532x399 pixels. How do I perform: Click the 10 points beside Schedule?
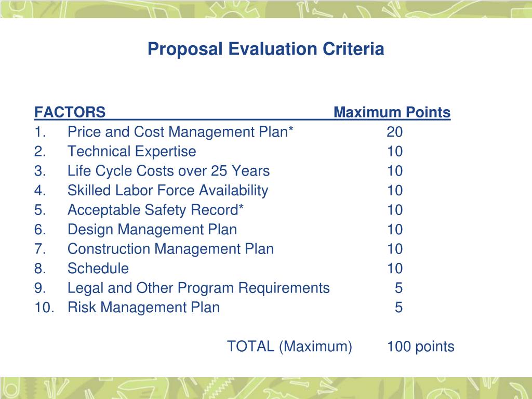395,269
